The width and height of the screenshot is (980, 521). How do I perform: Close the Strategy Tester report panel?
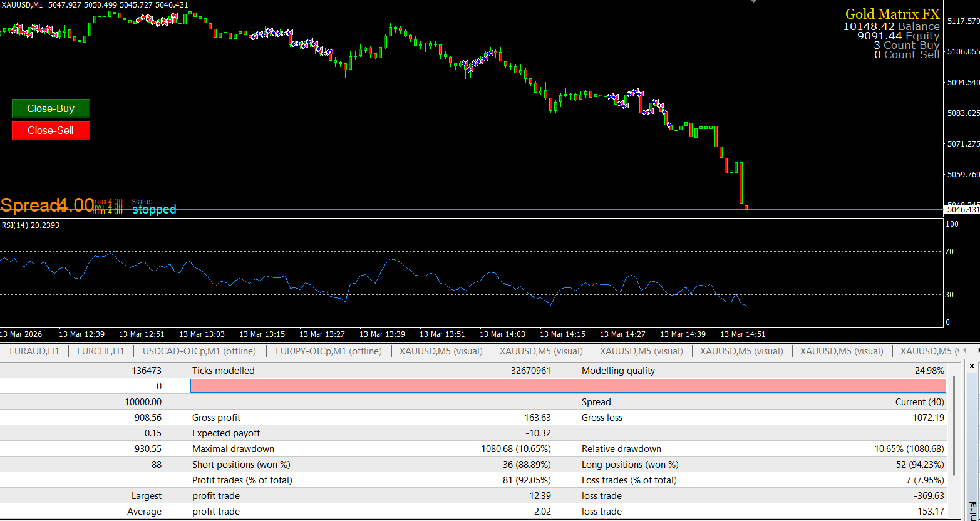[x=972, y=366]
